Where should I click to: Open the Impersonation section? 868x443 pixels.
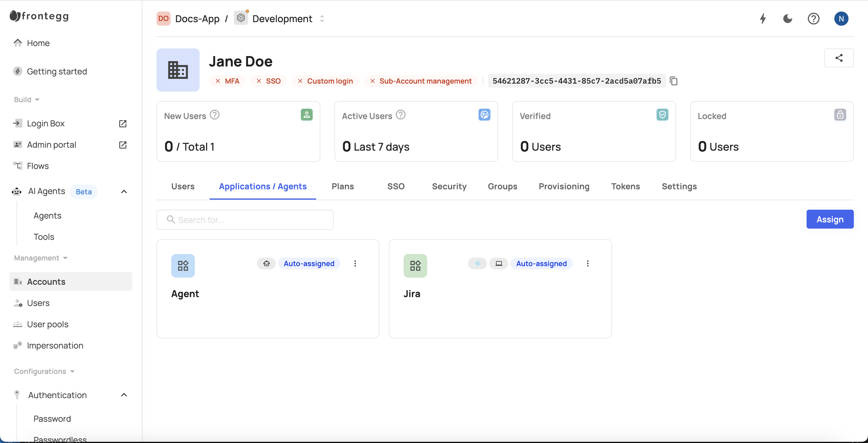pos(55,345)
